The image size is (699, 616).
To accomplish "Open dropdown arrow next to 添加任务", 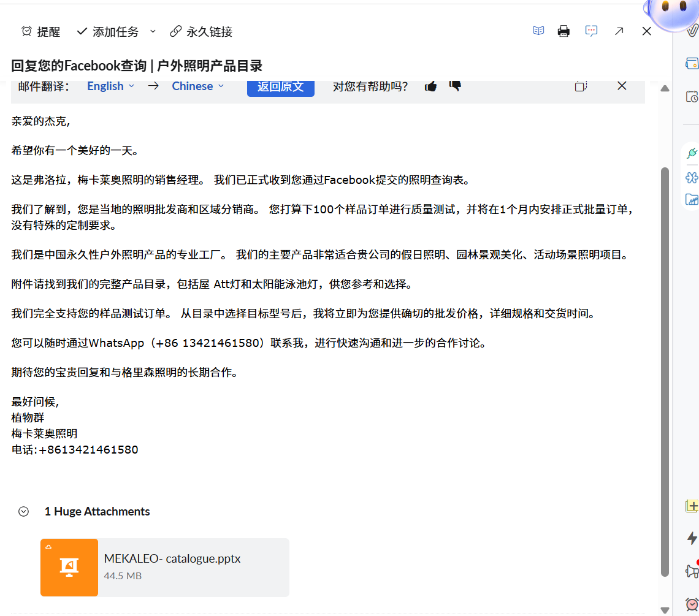I will click(x=153, y=32).
